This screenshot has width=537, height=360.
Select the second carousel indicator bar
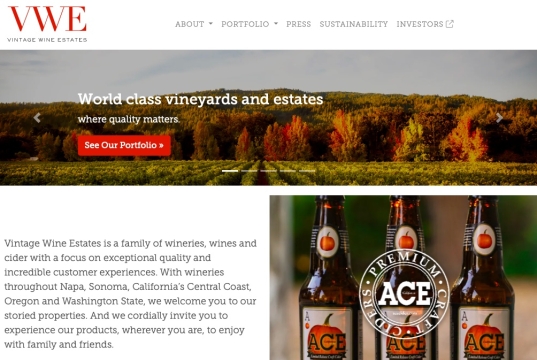pyautogui.click(x=249, y=171)
